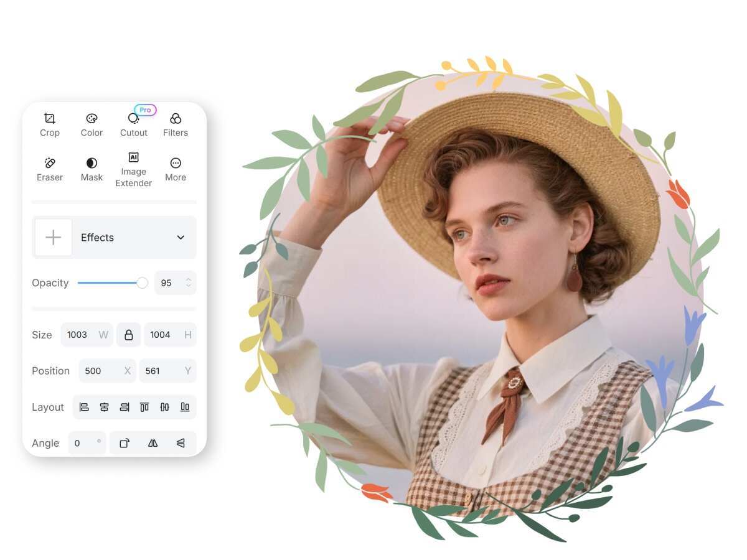Viewport: 747px width, 560px height.
Task: Launch the AI Image Extender
Action: click(x=134, y=169)
